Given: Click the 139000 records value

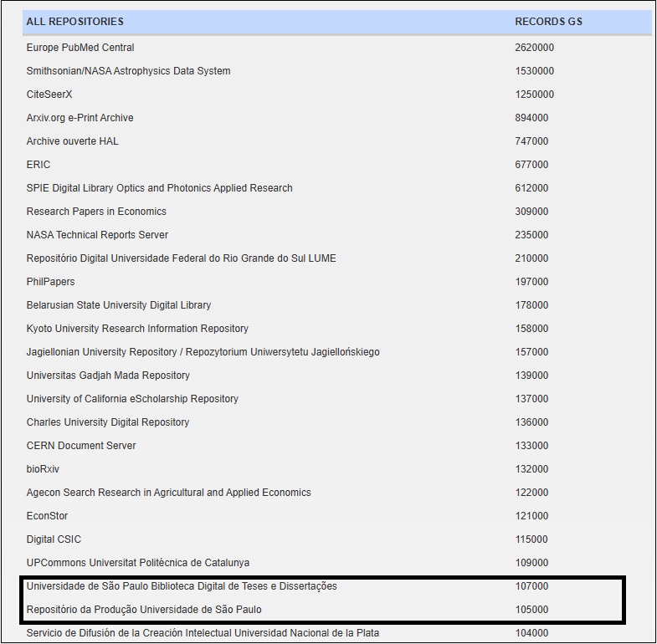Looking at the screenshot, I should pyautogui.click(x=531, y=376).
